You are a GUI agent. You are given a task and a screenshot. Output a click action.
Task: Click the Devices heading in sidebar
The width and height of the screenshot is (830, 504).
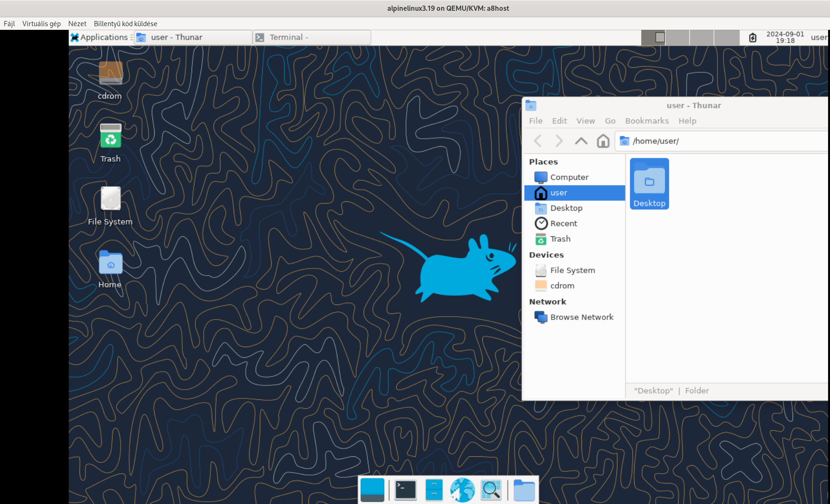(x=546, y=255)
